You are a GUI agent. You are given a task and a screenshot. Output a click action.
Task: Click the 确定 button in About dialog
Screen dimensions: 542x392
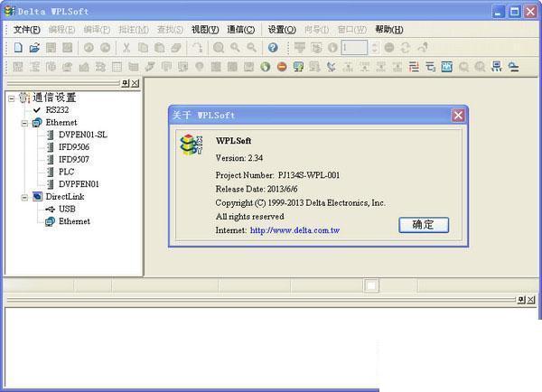[424, 225]
